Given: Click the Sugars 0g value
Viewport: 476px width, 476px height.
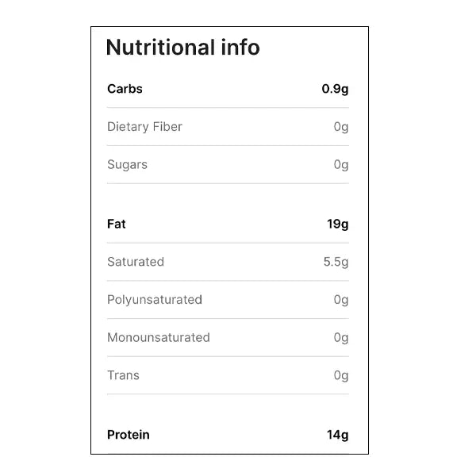Looking at the screenshot, I should coord(341,165).
